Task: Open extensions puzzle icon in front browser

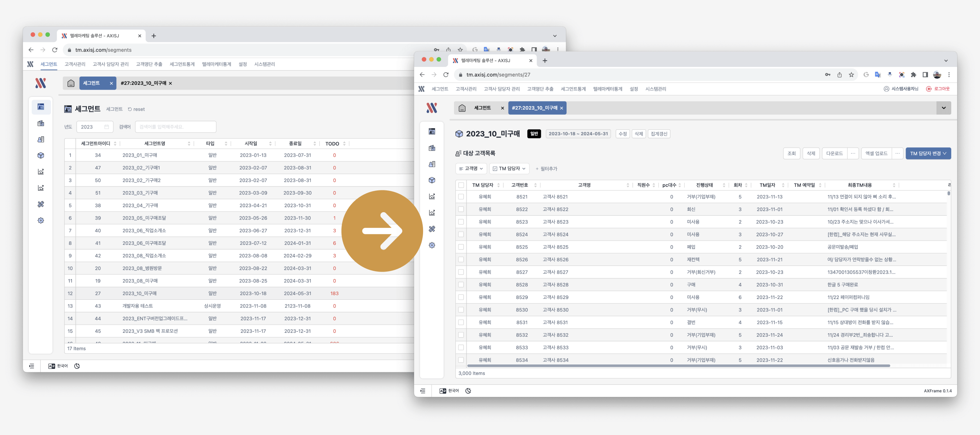Action: click(913, 75)
